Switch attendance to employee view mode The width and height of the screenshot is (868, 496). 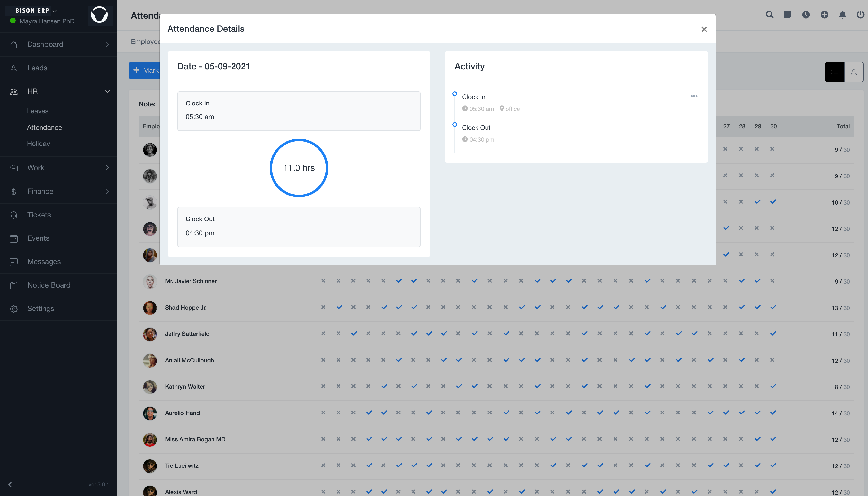coord(854,72)
